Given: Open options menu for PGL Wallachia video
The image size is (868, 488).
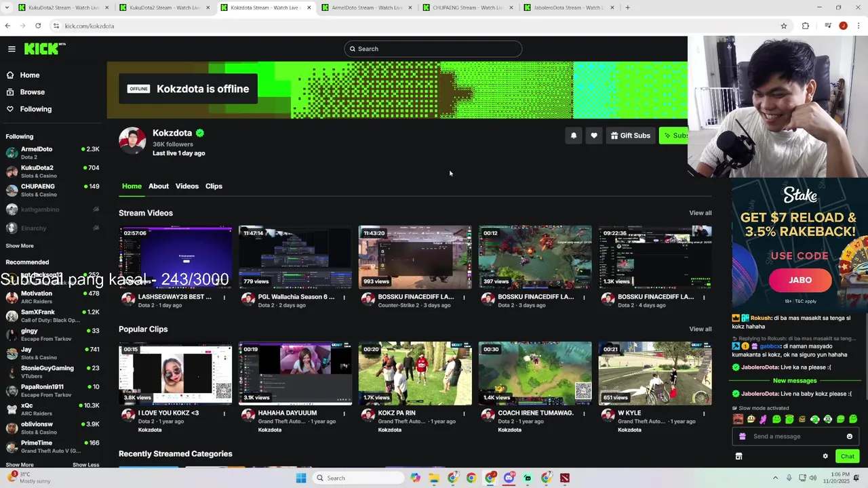Looking at the screenshot, I should coord(344,298).
